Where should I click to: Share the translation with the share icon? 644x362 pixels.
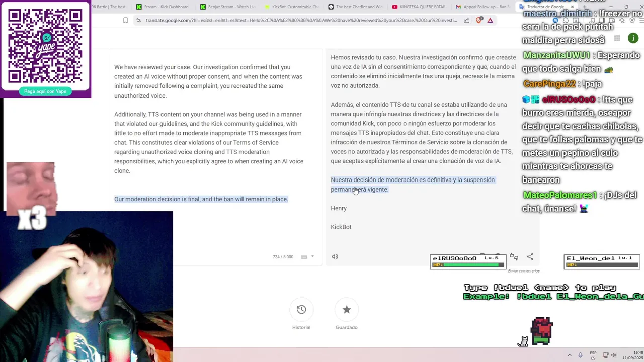(530, 257)
